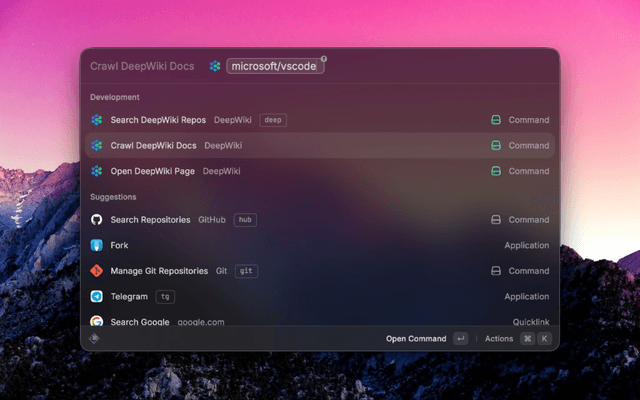The image size is (640, 400).
Task: Click the microsoft/vscode argument input field
Action: click(x=275, y=66)
